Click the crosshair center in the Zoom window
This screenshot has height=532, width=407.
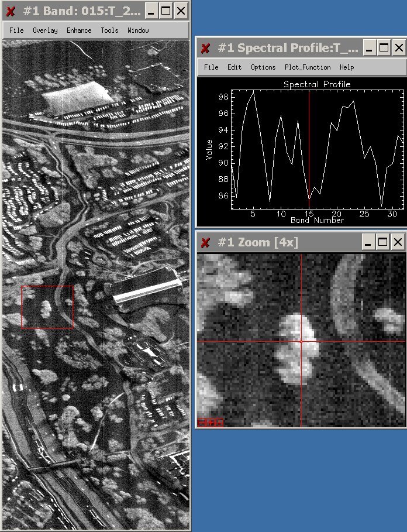301,342
